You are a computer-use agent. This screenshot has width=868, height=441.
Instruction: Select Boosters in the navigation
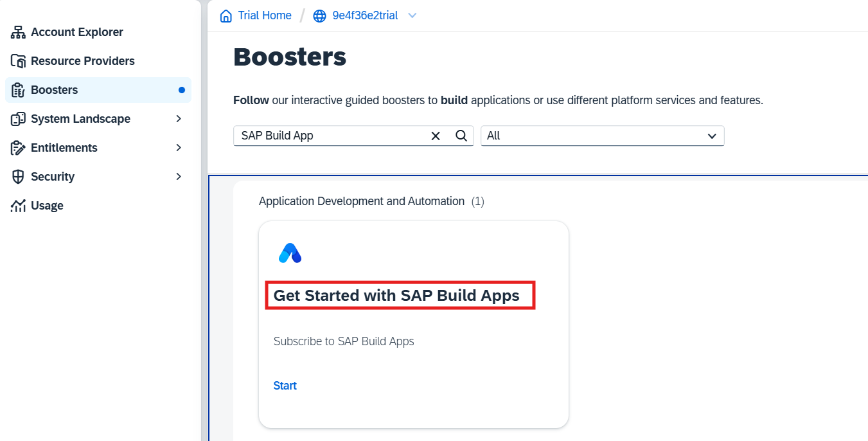click(x=98, y=90)
